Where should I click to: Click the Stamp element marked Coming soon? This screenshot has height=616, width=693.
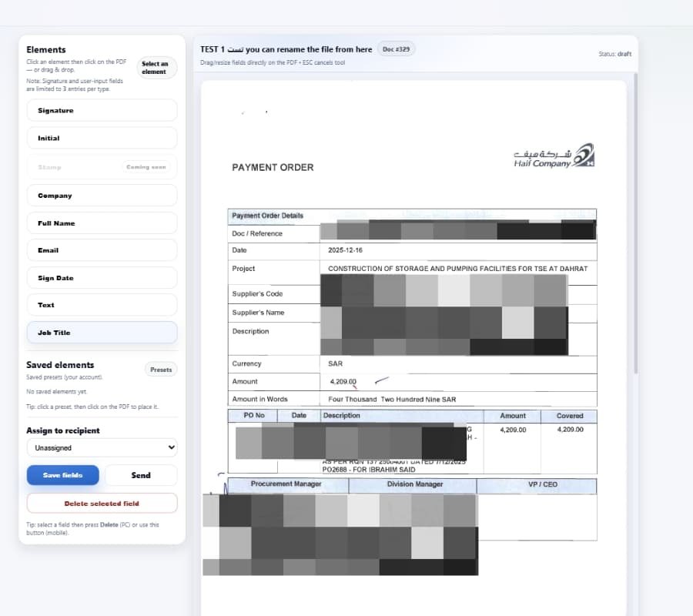pyautogui.click(x=102, y=166)
